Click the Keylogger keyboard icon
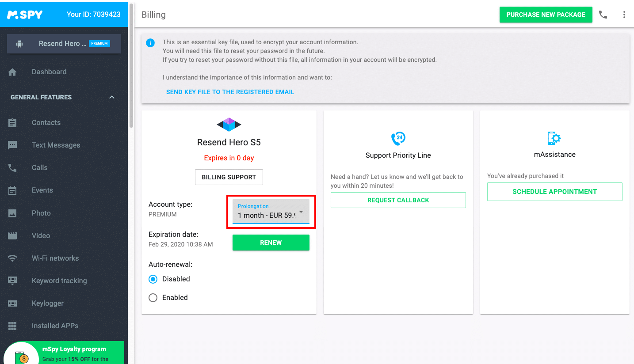Viewport: 634px width, 364px height. tap(12, 303)
